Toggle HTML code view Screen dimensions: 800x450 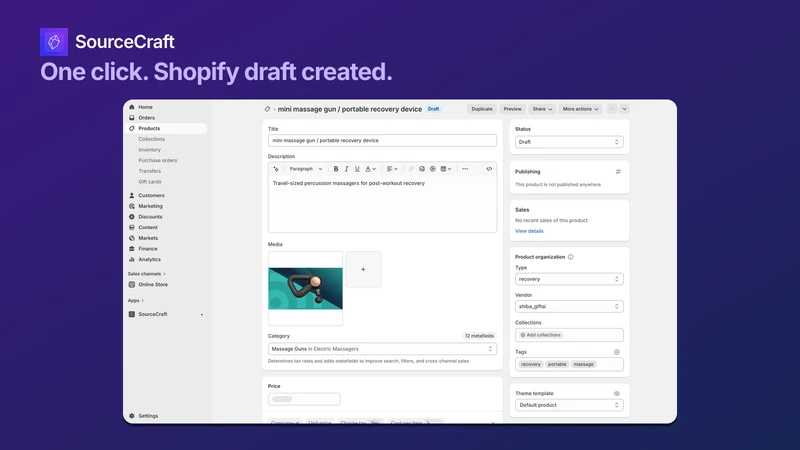tap(489, 169)
